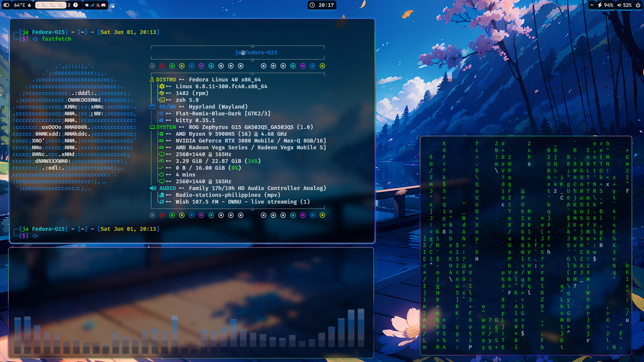The height and width of the screenshot is (362, 644).
Task: Click 'Family 17h/19h HD Audio Controller' text
Action: tap(243, 188)
